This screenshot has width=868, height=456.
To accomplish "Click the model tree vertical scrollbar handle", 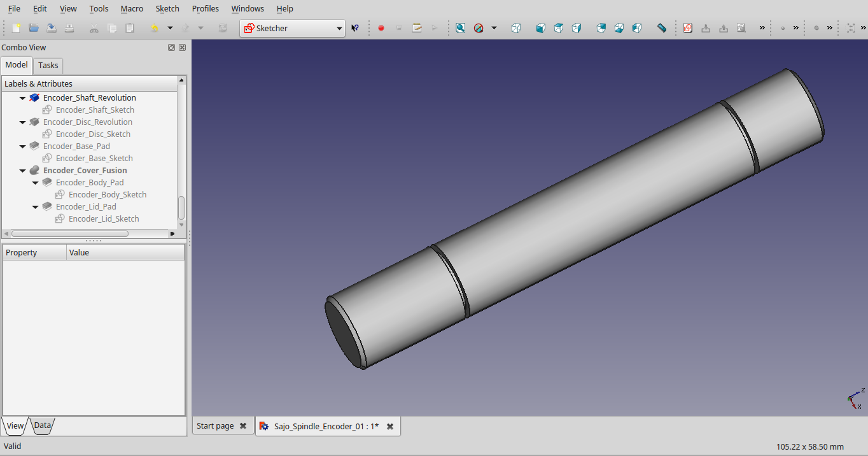I will coord(181,208).
